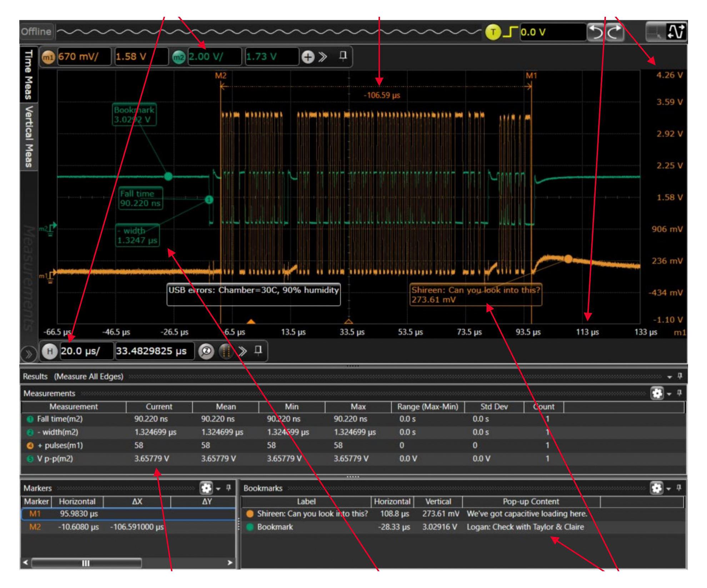Open the Results panel dropdown arrow
This screenshot has width=707, height=588.
(670, 377)
